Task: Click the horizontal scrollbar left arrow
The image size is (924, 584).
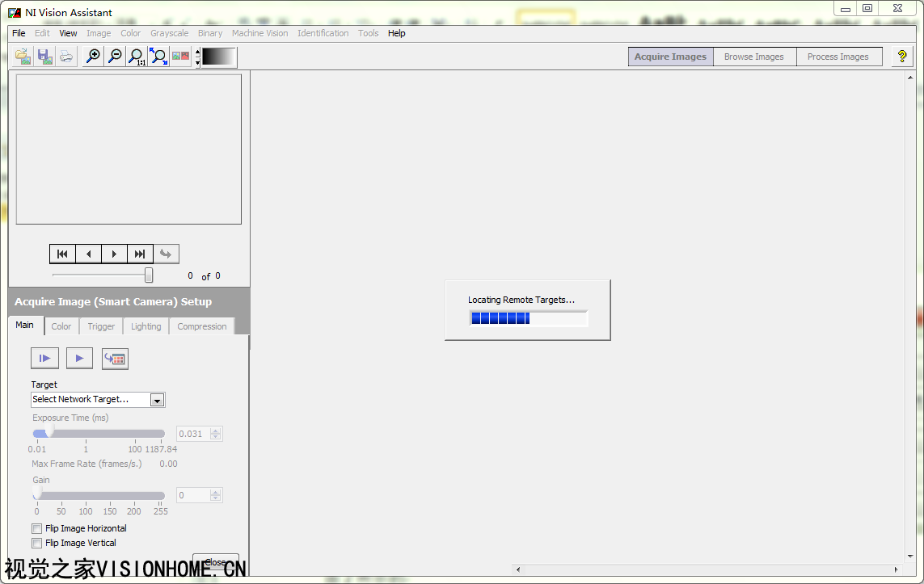Action: (518, 569)
